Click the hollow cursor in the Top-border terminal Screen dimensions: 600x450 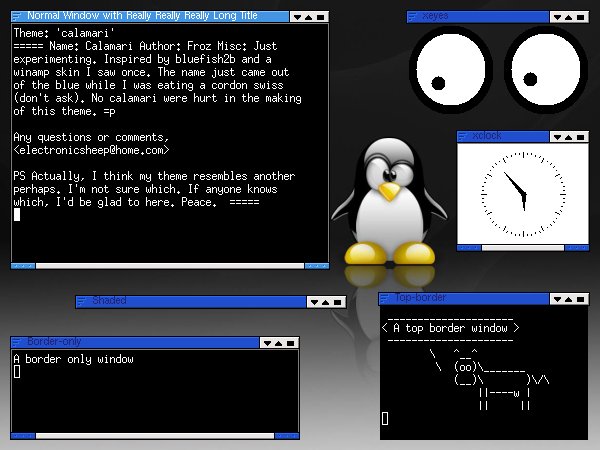pos(385,419)
